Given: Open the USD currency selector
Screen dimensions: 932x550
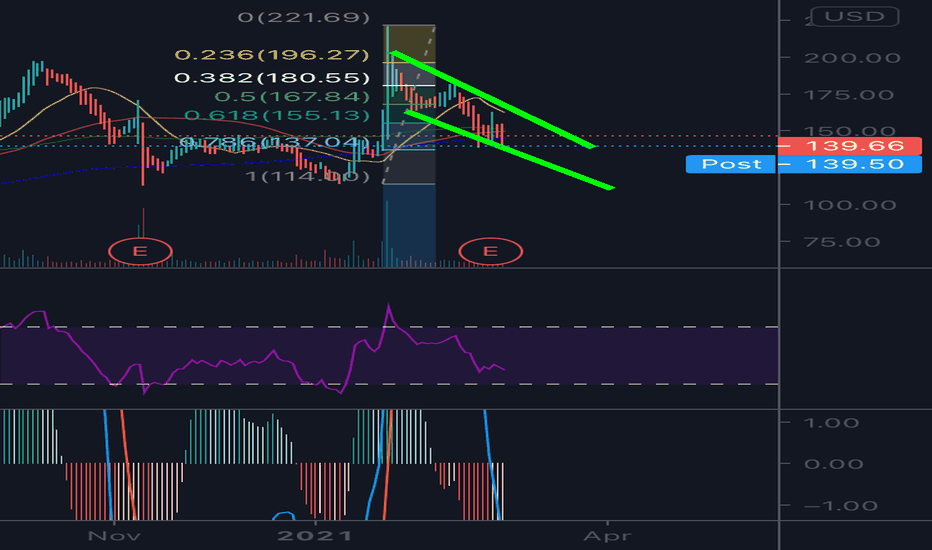Looking at the screenshot, I should [854, 16].
